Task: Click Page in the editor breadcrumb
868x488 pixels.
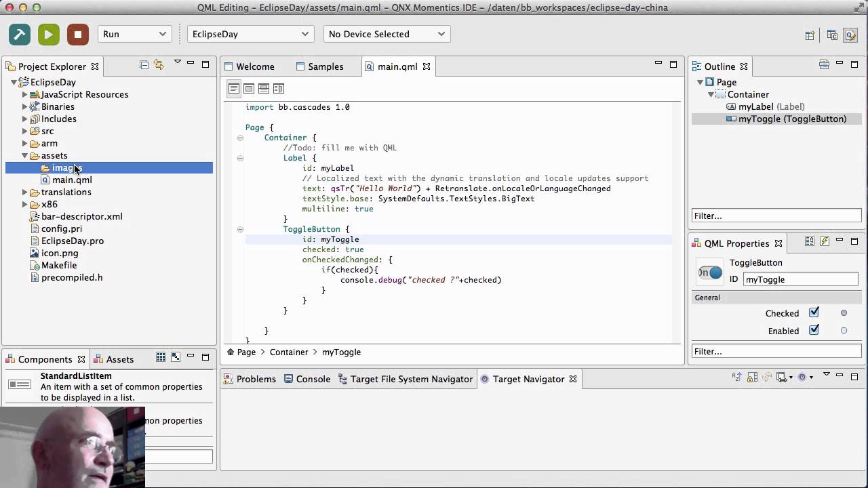Action: point(246,352)
